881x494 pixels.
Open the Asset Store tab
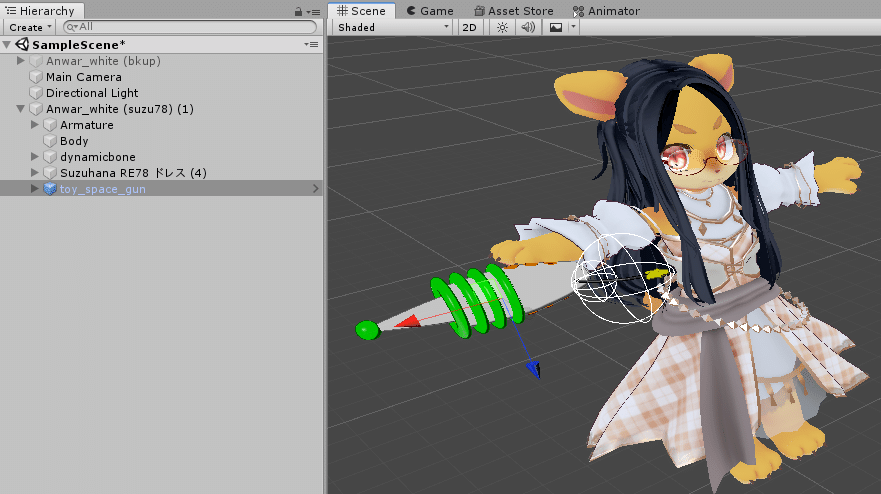pyautogui.click(x=514, y=11)
